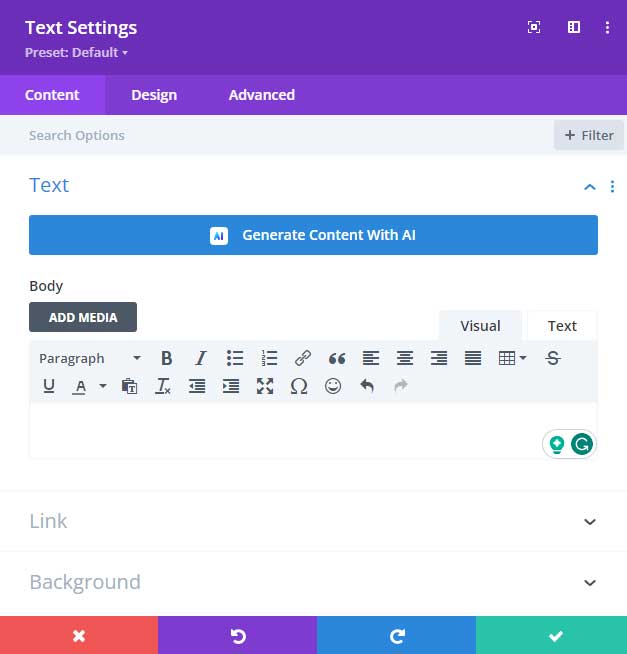
Task: Redo the editor change
Action: click(x=401, y=386)
